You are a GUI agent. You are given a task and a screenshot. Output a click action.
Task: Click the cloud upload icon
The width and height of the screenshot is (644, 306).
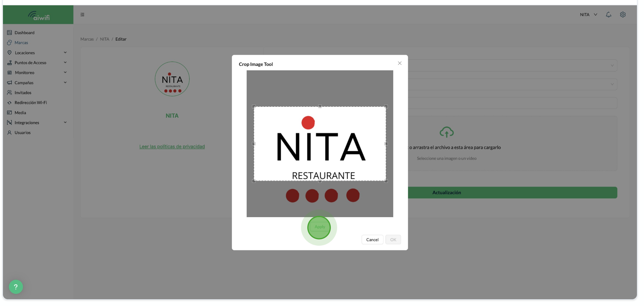pyautogui.click(x=446, y=132)
